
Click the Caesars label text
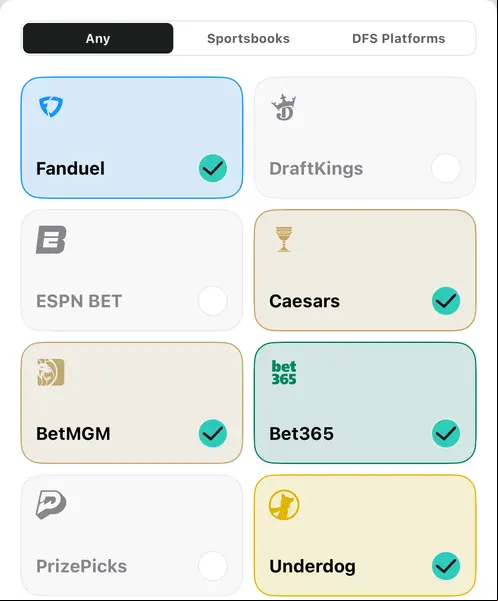click(x=304, y=301)
